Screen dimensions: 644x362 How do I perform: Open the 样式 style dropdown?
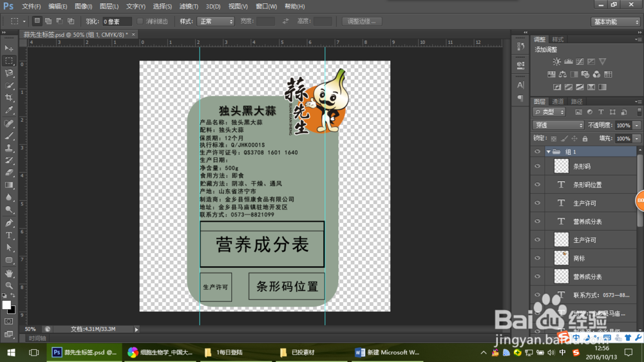(216, 21)
